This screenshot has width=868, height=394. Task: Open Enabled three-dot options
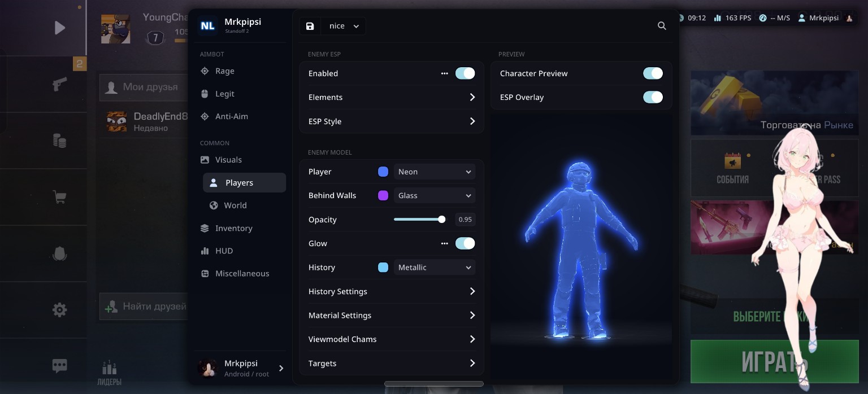[x=444, y=73]
